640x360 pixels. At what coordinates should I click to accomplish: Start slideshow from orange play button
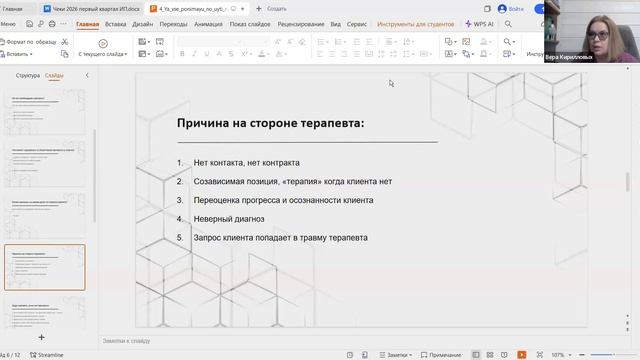pos(522,355)
